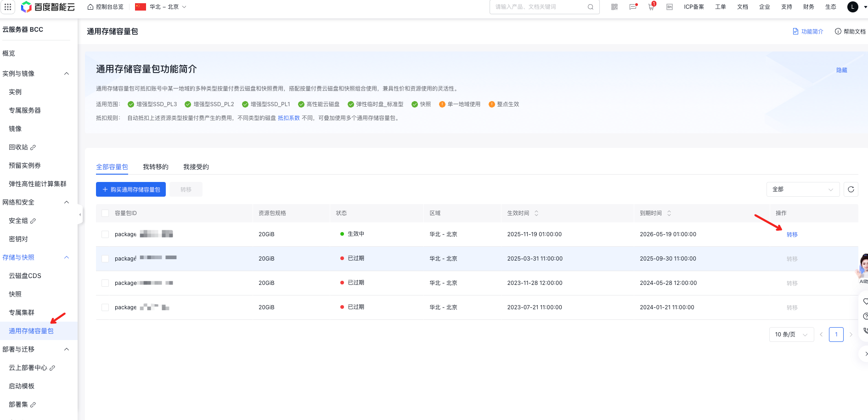Switch to the 我转移的 tab
This screenshot has width=868, height=420.
(155, 167)
